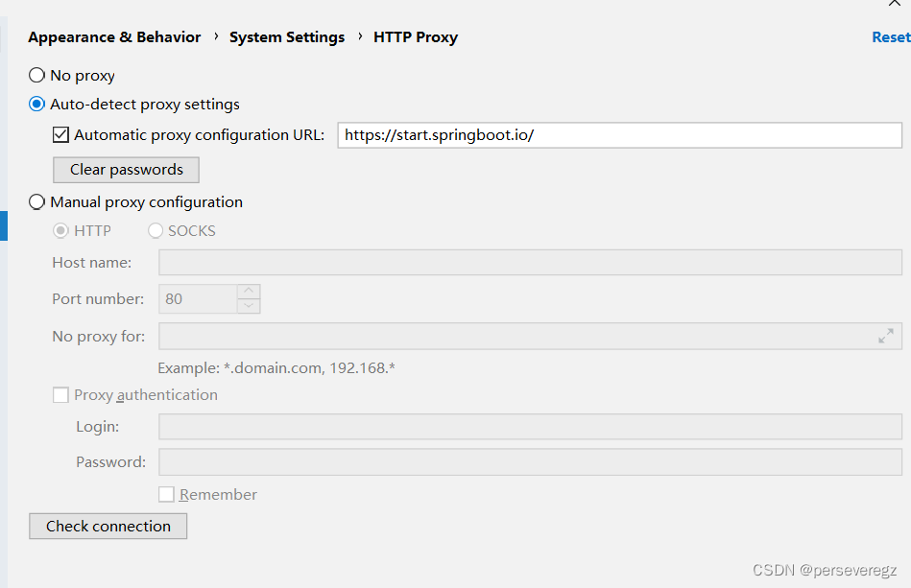Image resolution: width=911 pixels, height=588 pixels.
Task: Click the "Check connection" button
Action: (108, 526)
